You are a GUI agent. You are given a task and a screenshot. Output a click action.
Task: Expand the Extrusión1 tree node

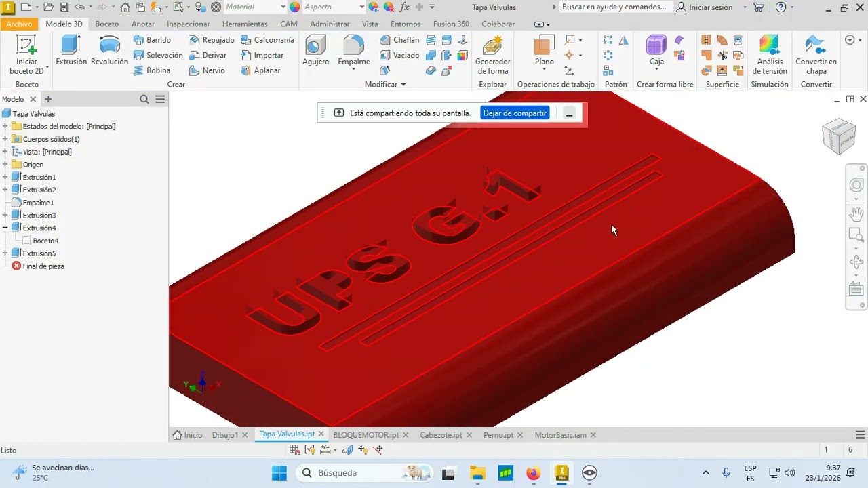(x=5, y=177)
